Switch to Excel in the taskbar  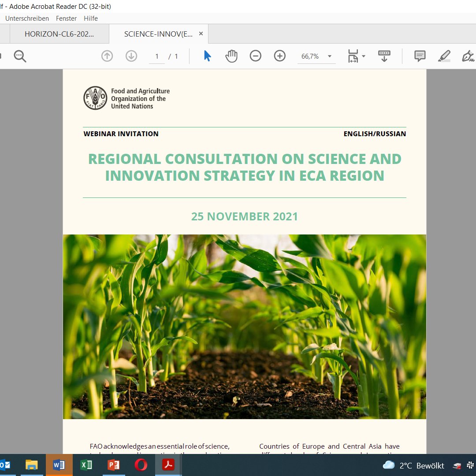pos(86,465)
